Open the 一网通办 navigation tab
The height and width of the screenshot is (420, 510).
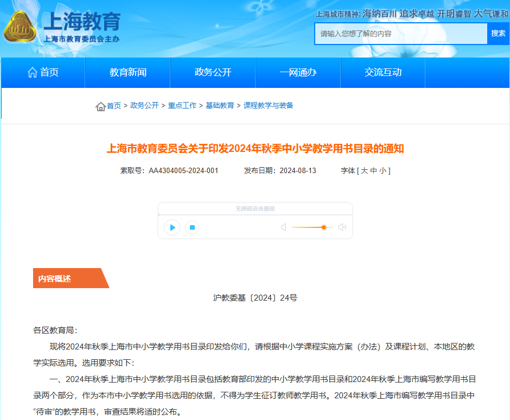pos(298,73)
